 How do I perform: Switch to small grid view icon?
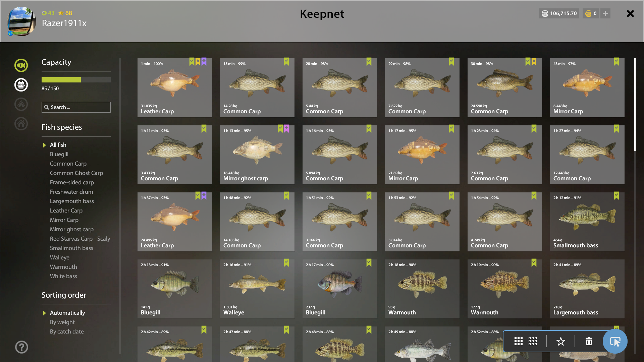533,341
